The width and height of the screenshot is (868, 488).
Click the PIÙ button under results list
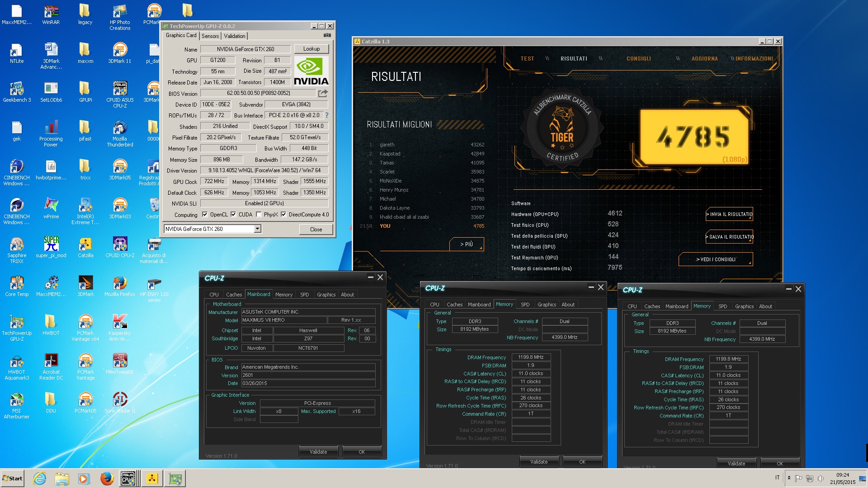click(467, 244)
